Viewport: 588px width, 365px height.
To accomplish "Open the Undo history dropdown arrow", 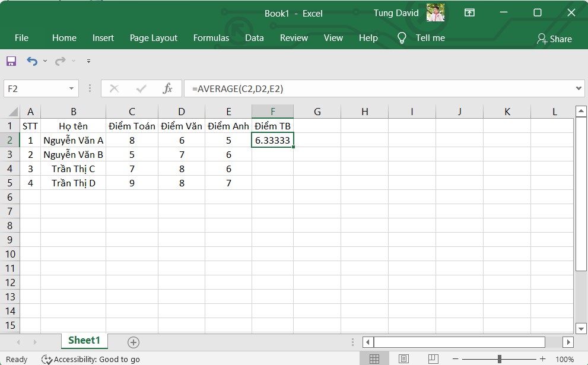I will pyautogui.click(x=45, y=61).
